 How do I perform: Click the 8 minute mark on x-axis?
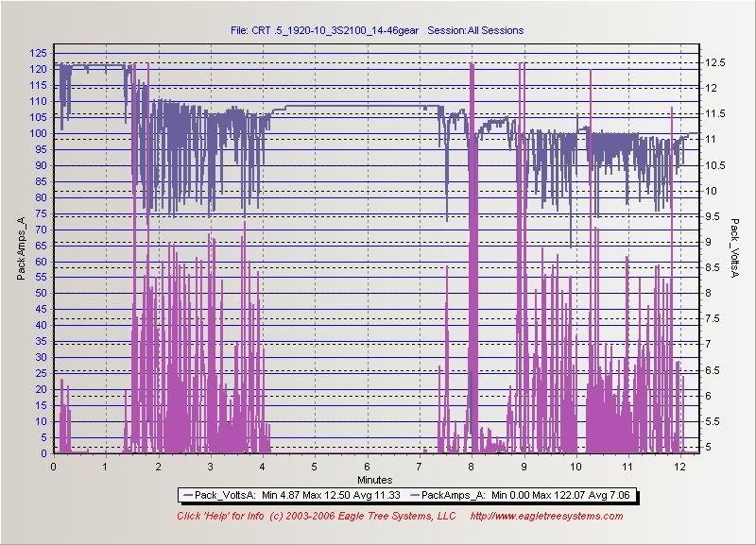point(471,467)
